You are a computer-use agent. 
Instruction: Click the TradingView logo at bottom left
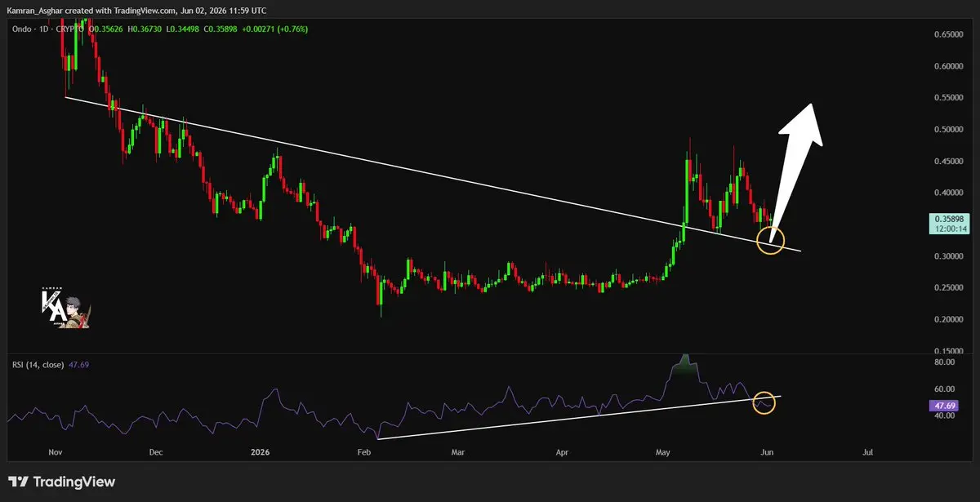[x=62, y=482]
